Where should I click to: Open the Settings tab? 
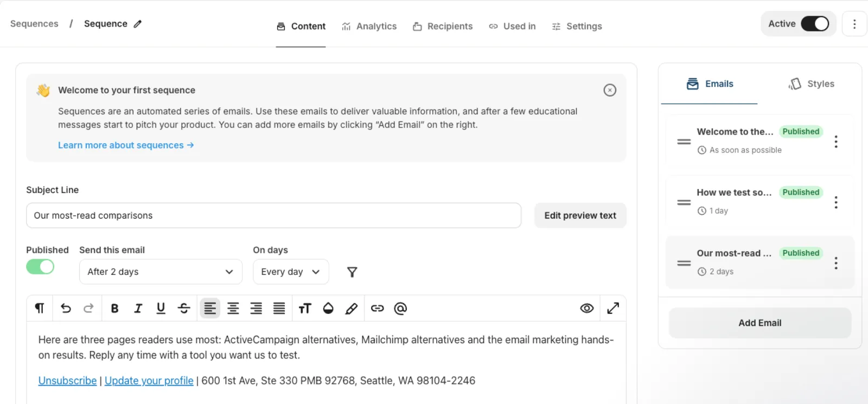coord(577,26)
